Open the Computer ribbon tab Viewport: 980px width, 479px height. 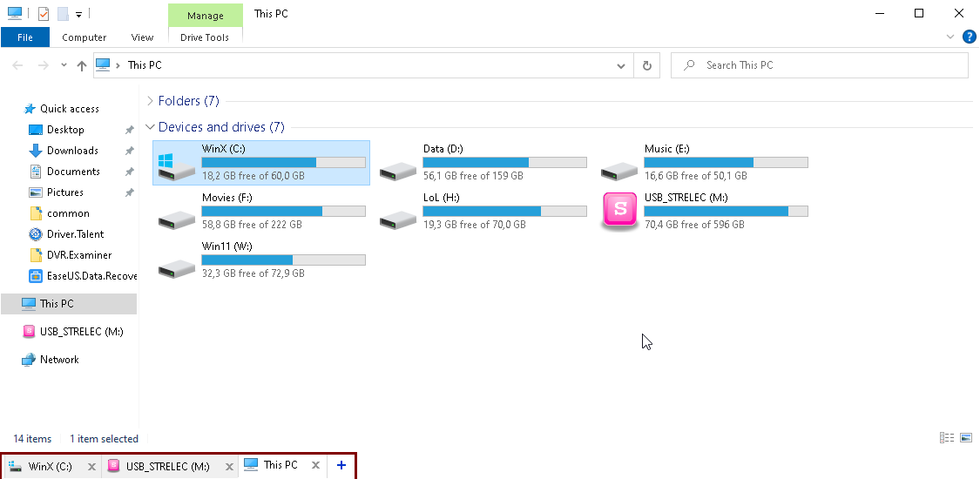coord(84,37)
